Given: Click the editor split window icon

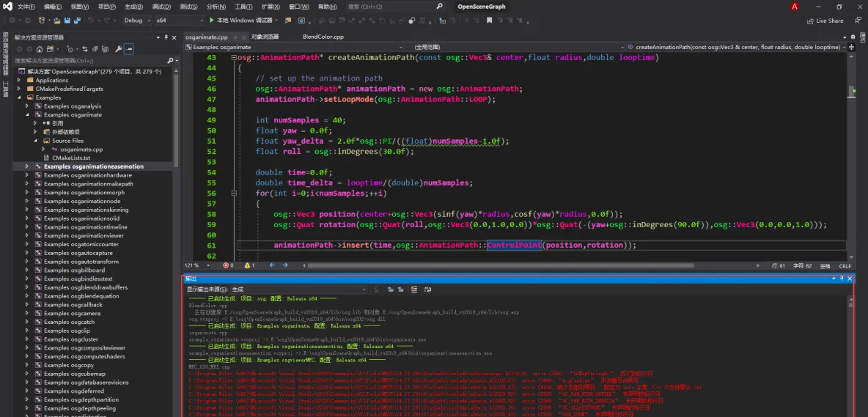Looking at the screenshot, I should (x=850, y=48).
